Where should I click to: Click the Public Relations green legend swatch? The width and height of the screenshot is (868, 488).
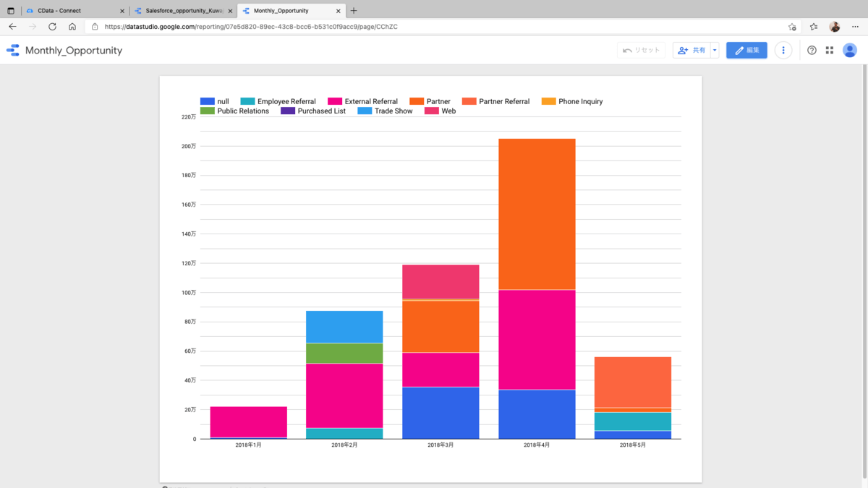[x=207, y=111]
